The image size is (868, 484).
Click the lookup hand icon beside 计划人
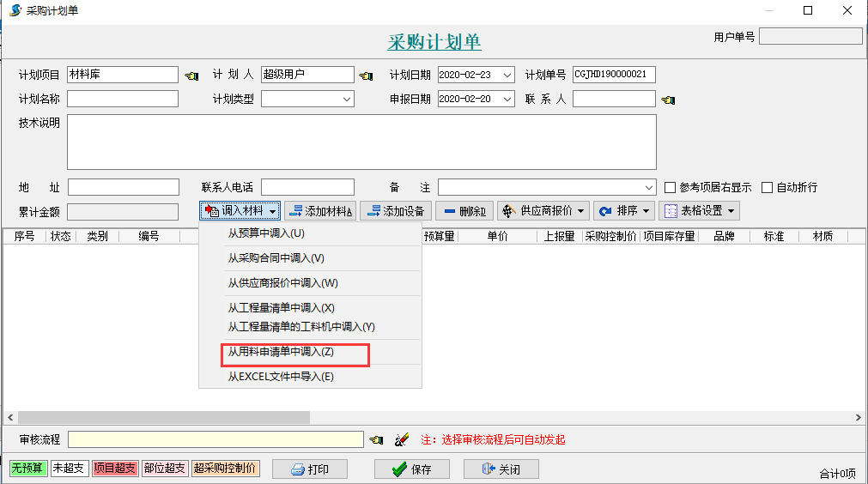point(366,76)
